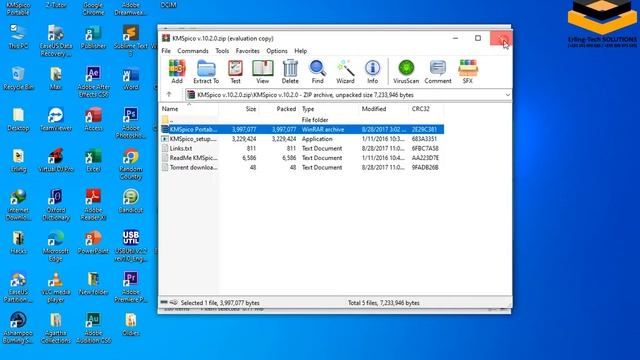
Task: Click the Publisher desktop icon
Action: (x=93, y=36)
